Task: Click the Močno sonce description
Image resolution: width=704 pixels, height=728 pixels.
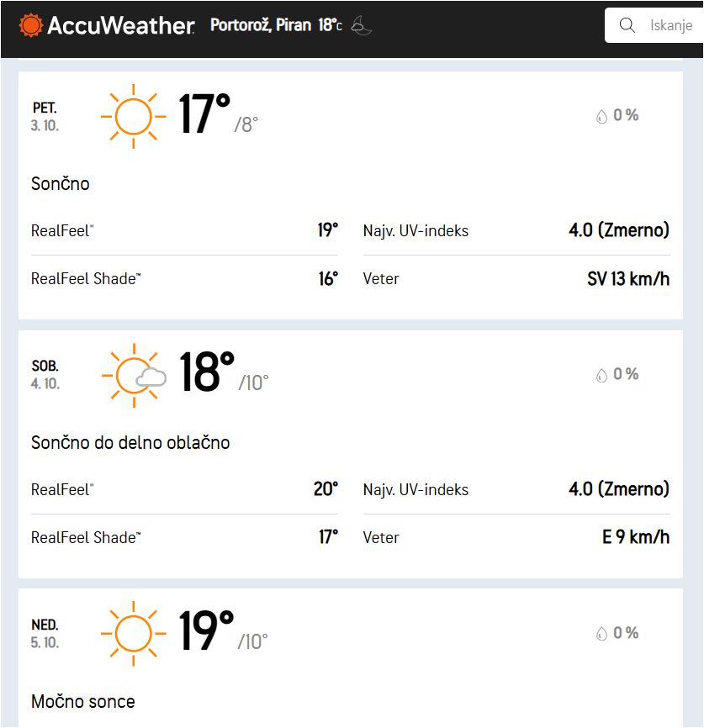Action: point(82,701)
